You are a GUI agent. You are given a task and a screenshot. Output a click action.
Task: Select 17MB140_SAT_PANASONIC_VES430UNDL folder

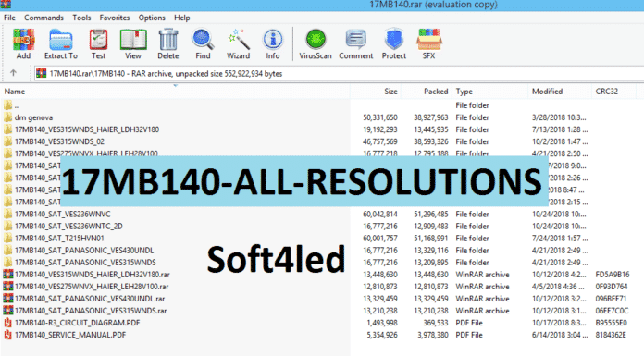[x=84, y=251]
